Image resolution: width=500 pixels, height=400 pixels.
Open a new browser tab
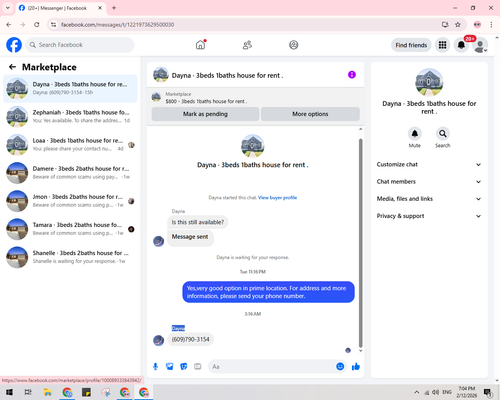tap(114, 8)
